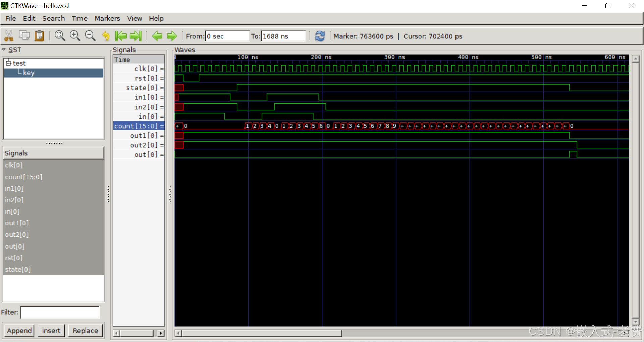Select out1[0] in SST signals list
This screenshot has width=644, height=342.
54,223
